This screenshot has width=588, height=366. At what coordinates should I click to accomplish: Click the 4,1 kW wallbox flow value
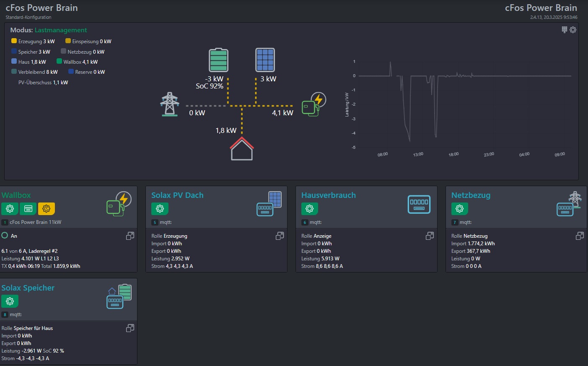(x=282, y=113)
